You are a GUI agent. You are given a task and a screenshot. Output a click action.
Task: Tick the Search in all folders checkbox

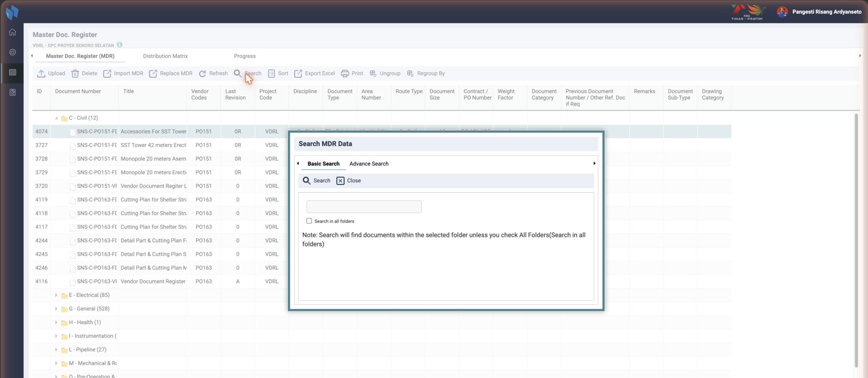[x=309, y=221]
